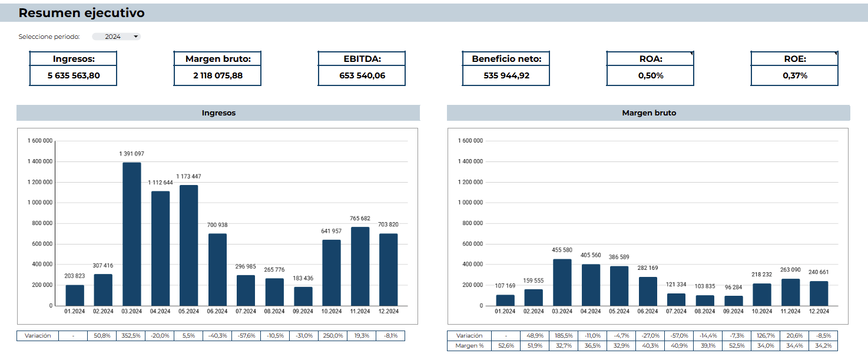Click the 11.2024 bar in Ingresos chart
Screen dimensions: 868x360
tap(360, 266)
